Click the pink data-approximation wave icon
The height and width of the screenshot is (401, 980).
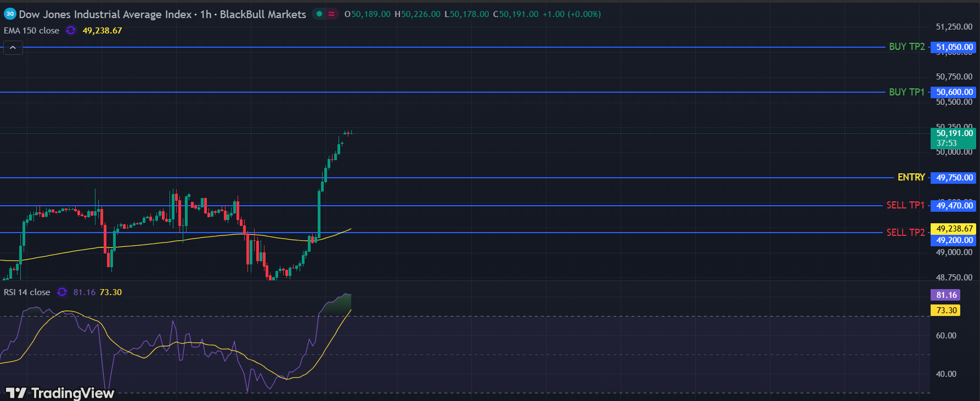click(x=331, y=14)
